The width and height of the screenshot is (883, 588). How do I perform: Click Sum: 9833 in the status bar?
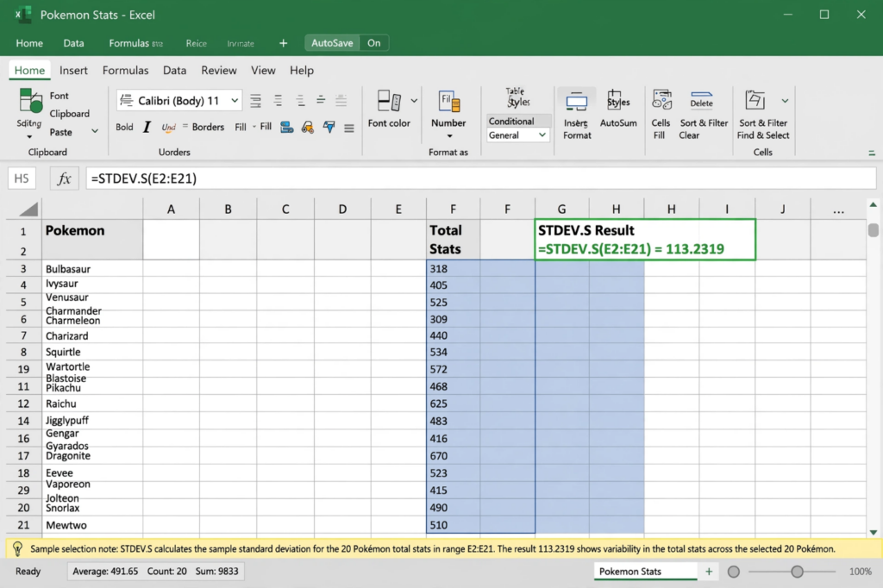click(216, 571)
